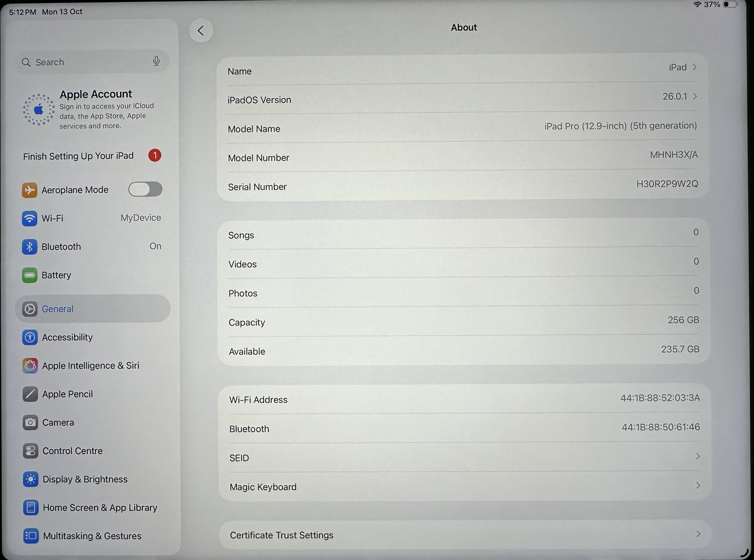Tap the Camera settings icon

30,422
